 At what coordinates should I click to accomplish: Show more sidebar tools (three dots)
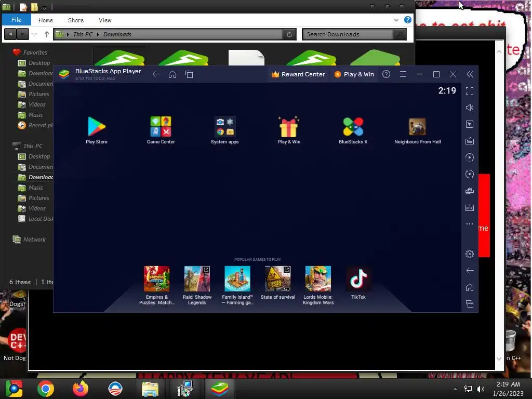point(470,224)
